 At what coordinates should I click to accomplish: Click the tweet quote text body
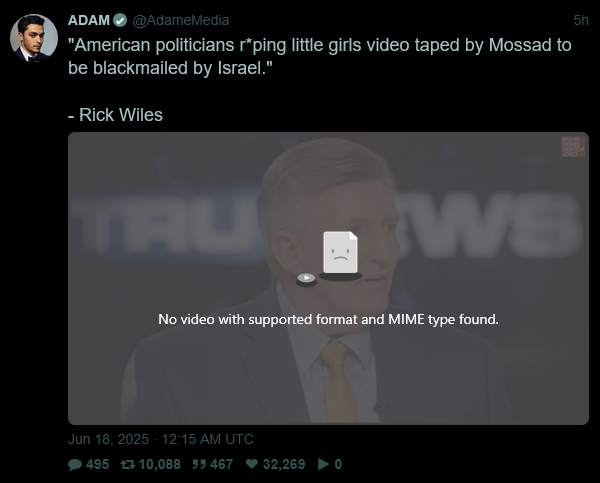[320, 80]
